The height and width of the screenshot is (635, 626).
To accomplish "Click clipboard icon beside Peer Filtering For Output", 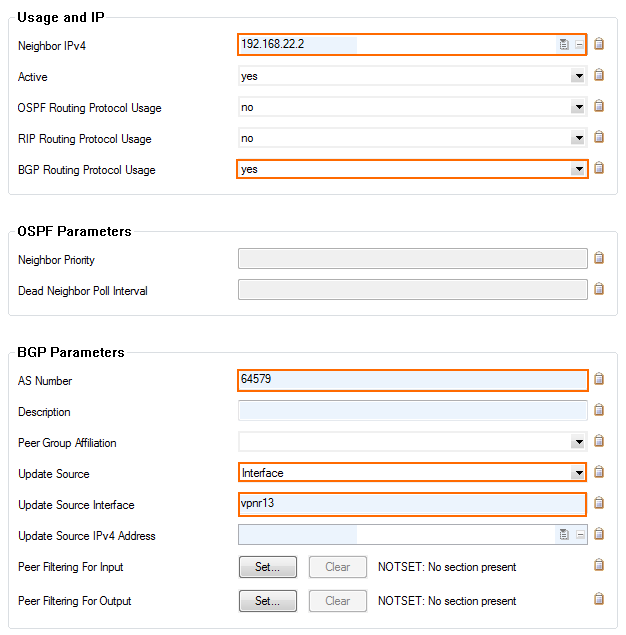I will 599,599.
